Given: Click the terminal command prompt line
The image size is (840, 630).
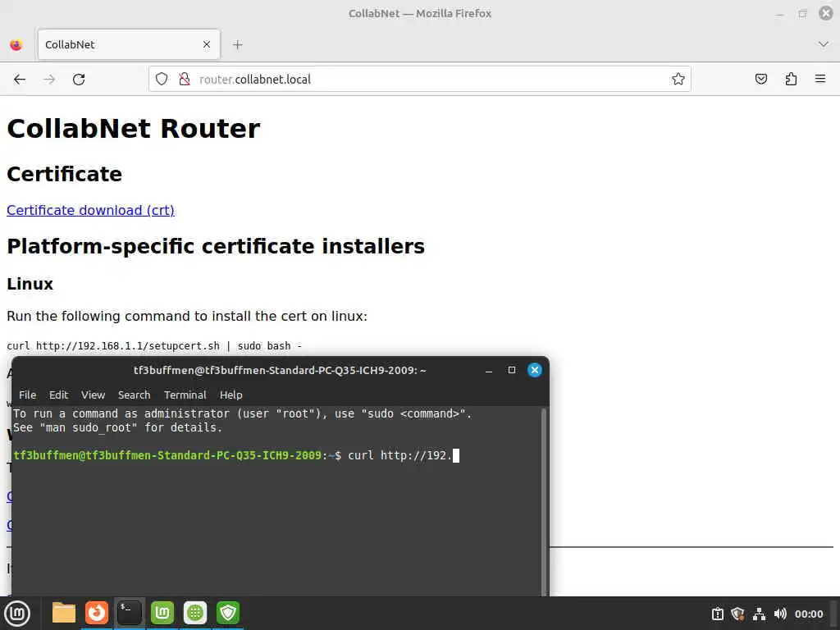Looking at the screenshot, I should coord(235,455).
